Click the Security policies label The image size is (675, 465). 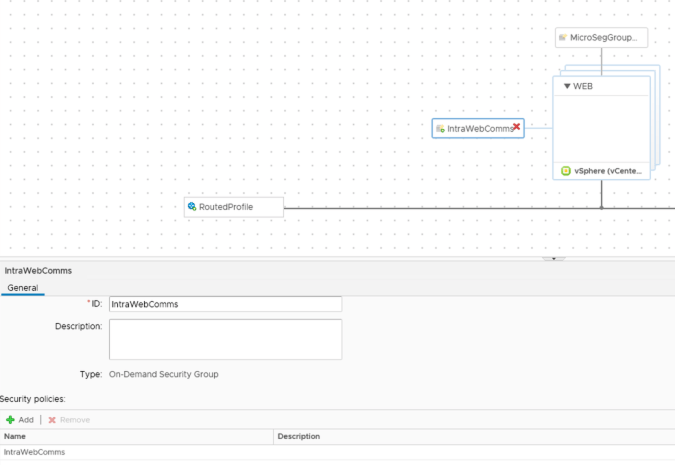[x=33, y=399]
